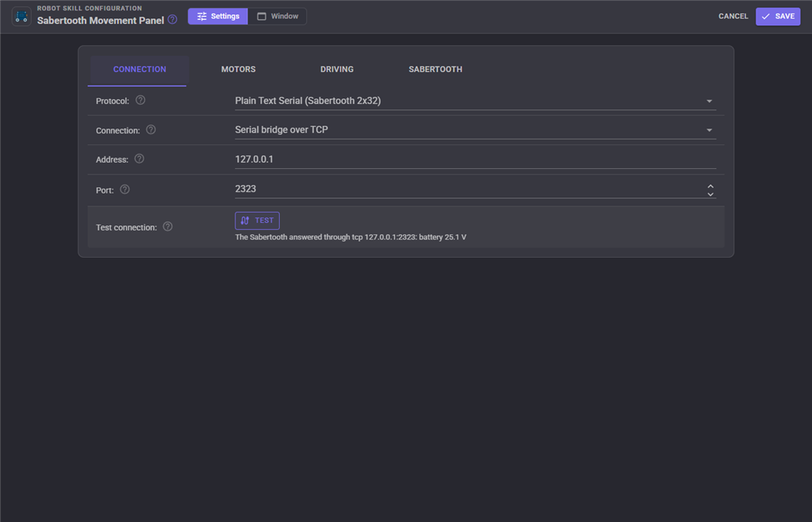This screenshot has width=812, height=522.
Task: Go to the Sabertooth tab
Action: [435, 69]
